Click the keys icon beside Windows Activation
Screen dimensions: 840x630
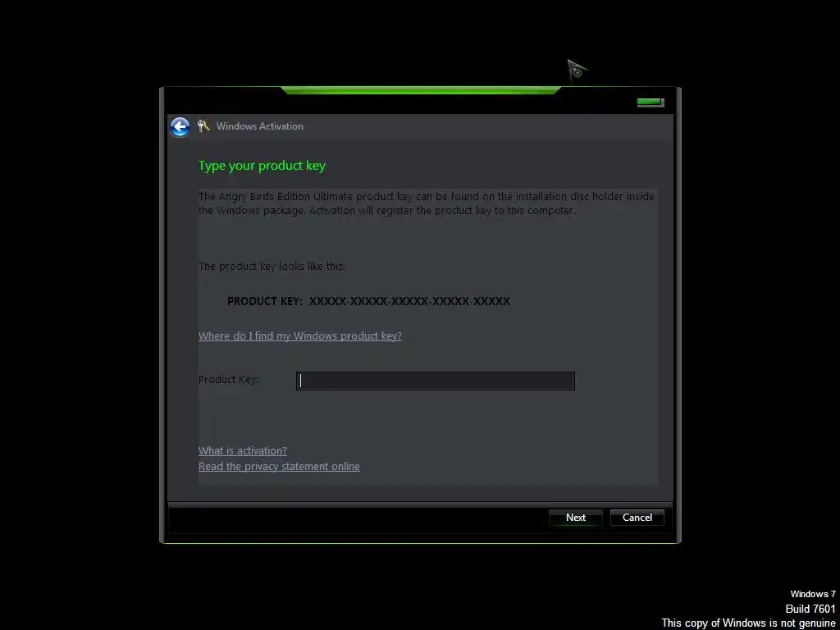(203, 126)
